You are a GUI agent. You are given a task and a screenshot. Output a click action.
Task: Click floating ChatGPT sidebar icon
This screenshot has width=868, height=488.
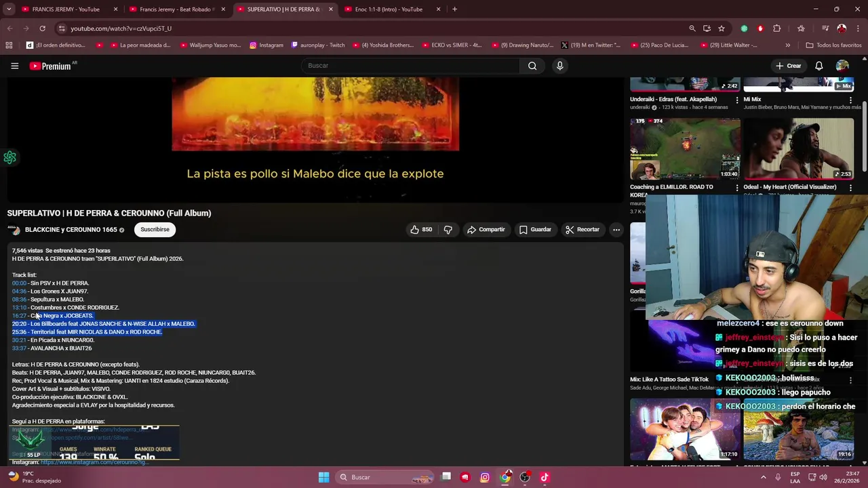point(9,158)
